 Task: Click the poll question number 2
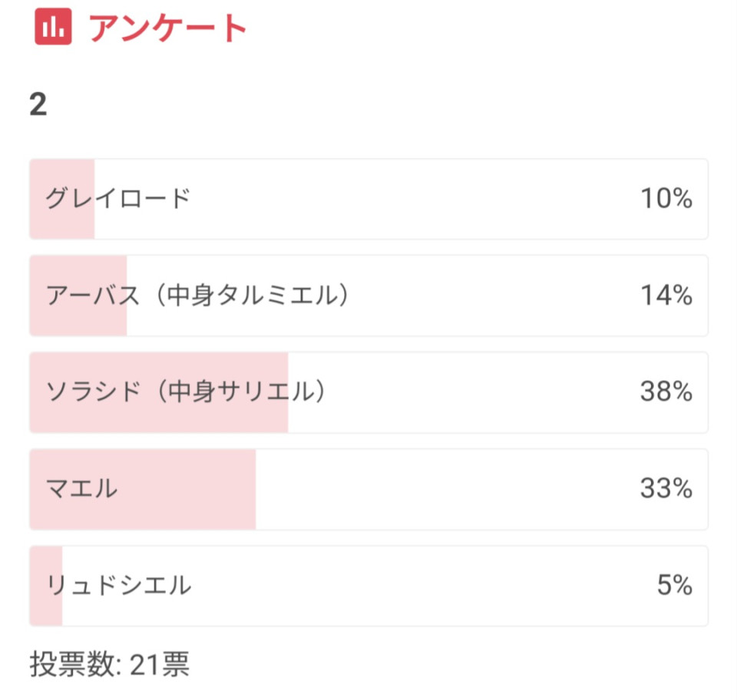38,104
